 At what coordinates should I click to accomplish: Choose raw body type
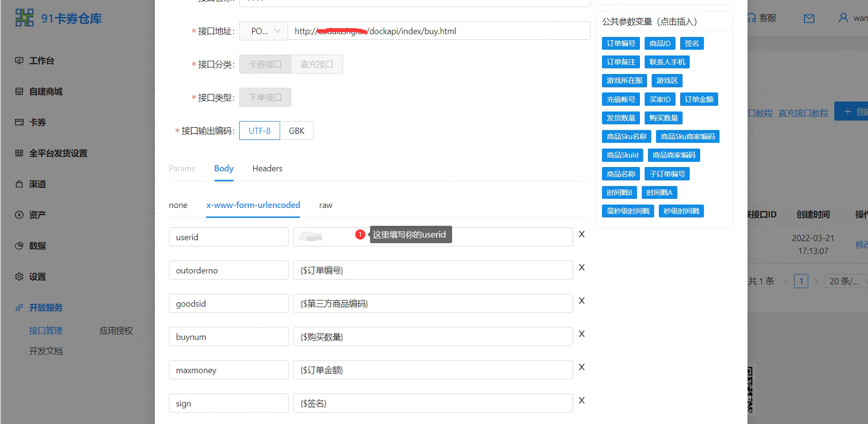pyautogui.click(x=326, y=205)
